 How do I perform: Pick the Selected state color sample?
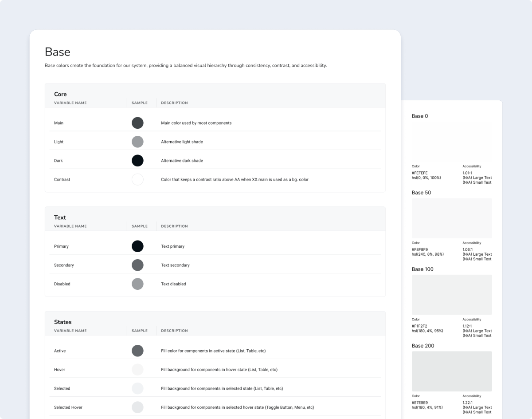pos(137,388)
